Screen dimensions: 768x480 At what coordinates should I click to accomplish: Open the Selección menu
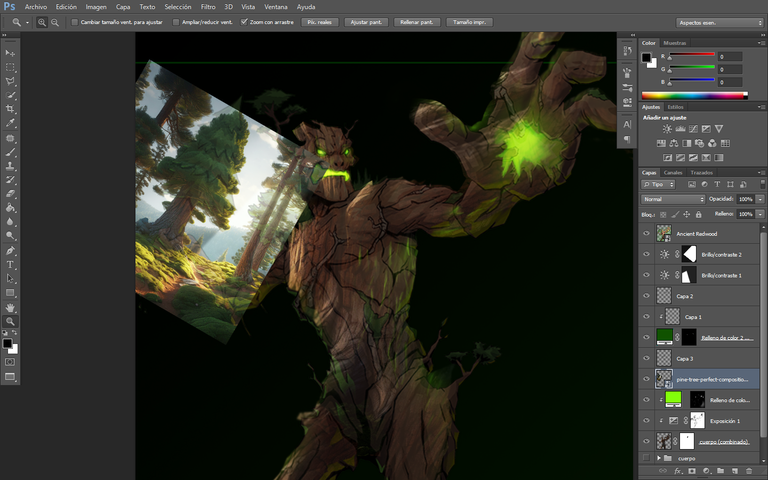click(178, 7)
